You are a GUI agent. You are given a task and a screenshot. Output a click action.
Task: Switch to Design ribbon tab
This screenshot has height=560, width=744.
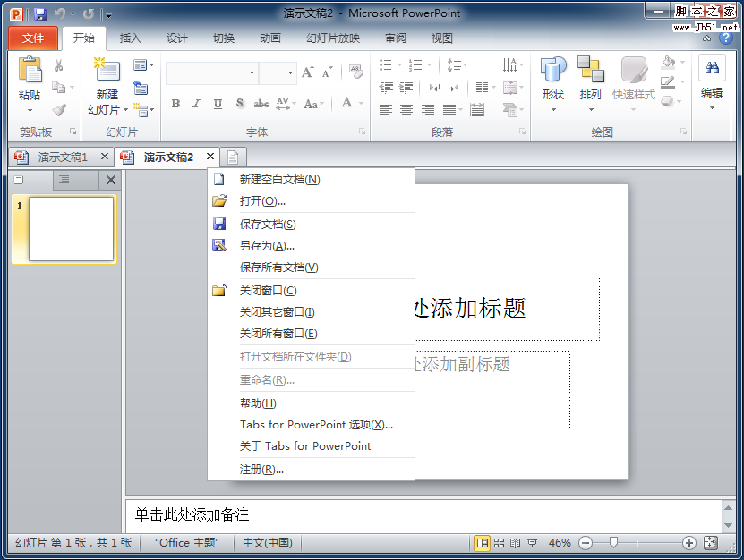point(176,38)
